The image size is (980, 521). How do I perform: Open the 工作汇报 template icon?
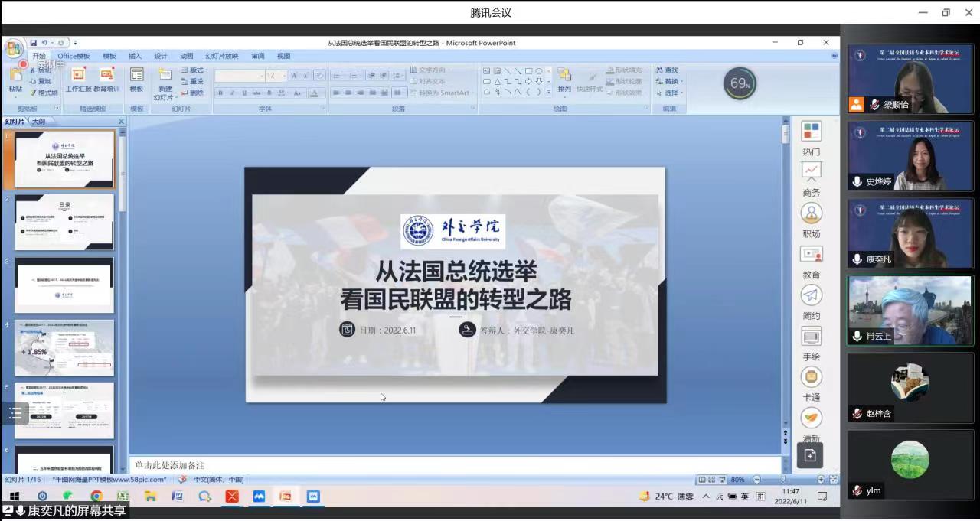pos(78,75)
